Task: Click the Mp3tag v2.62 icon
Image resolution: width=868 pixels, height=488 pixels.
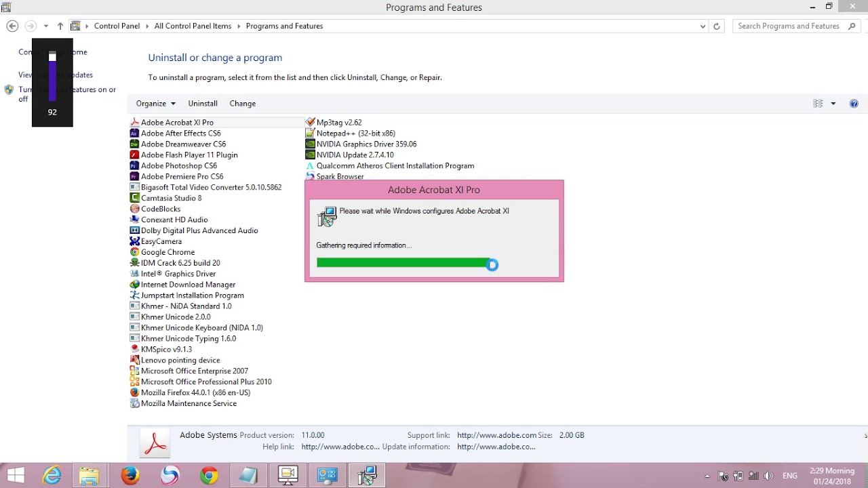Action: click(x=311, y=123)
